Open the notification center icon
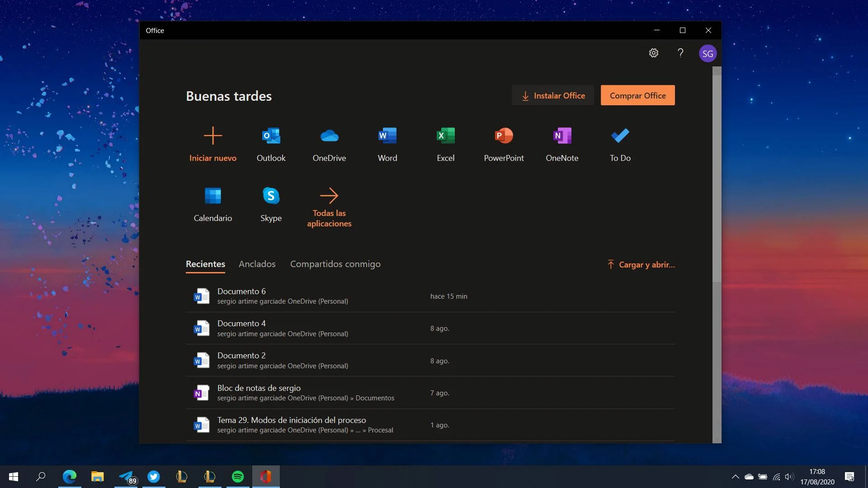 point(849,477)
